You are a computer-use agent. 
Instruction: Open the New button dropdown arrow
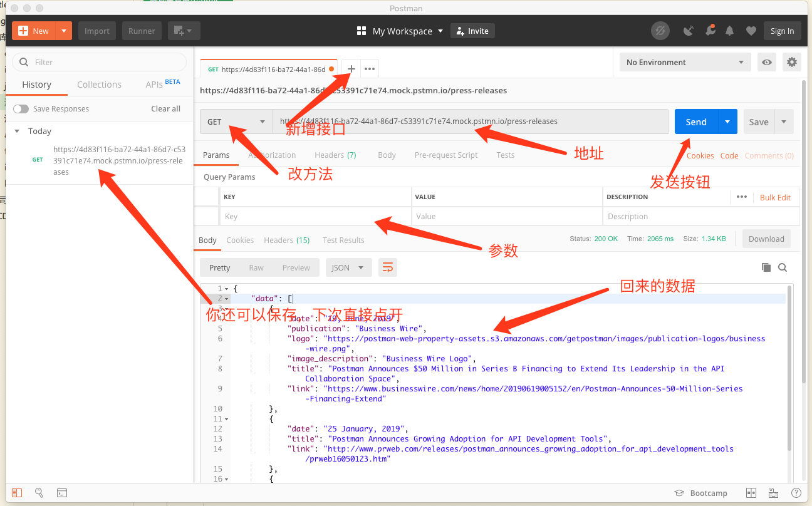tap(65, 31)
